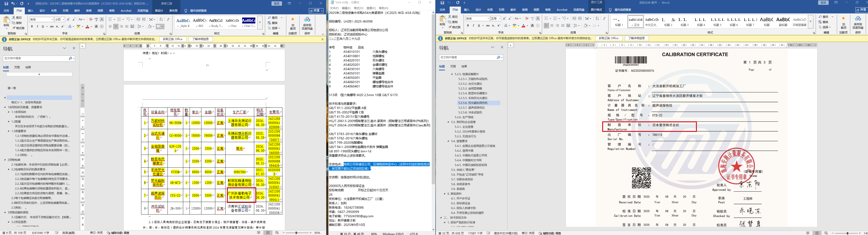This screenshot has height=235, width=868.
Task: Center-align paragraph in left Word ribbon
Action: 116,26
